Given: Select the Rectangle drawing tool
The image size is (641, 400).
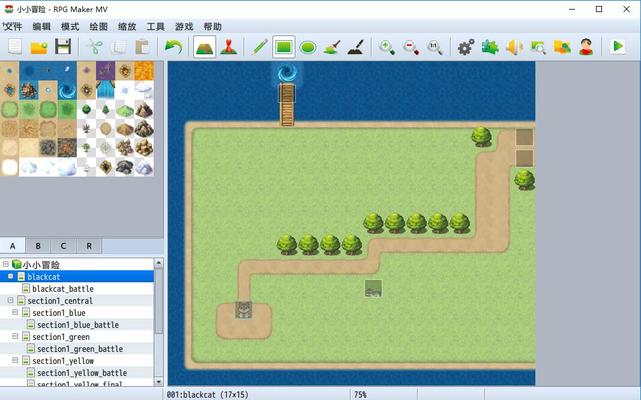Looking at the screenshot, I should coord(284,47).
